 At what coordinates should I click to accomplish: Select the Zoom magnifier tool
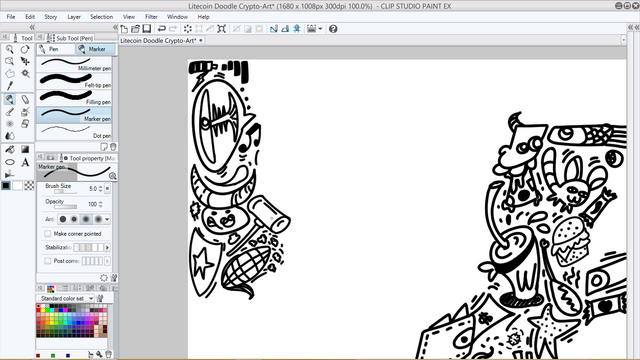(x=10, y=49)
